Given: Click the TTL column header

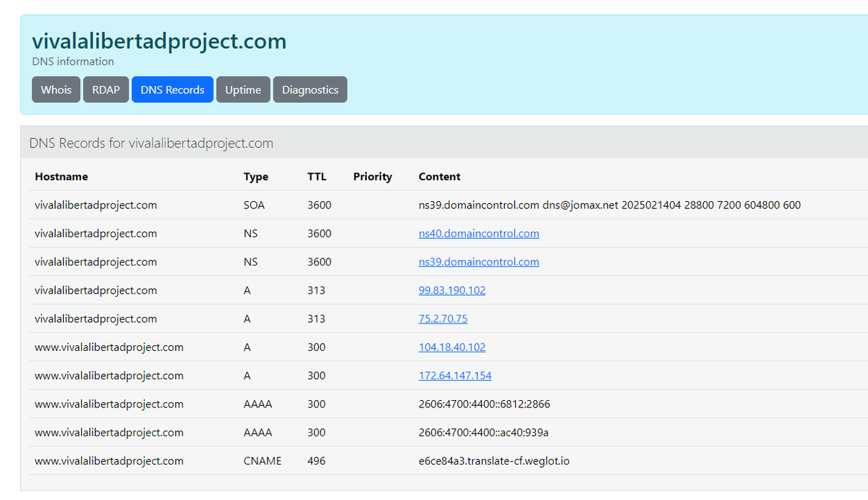Looking at the screenshot, I should coord(317,177).
